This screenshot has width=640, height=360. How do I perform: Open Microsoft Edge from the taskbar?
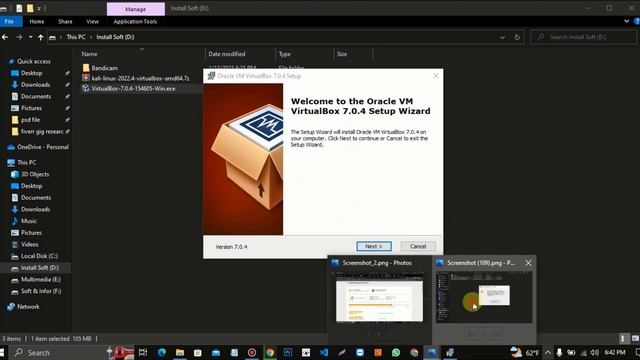[162, 353]
